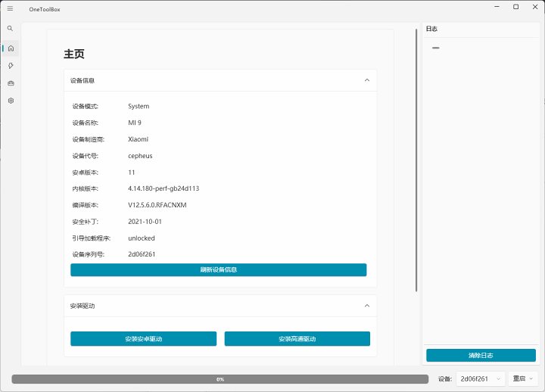Open the 重启 reboot dropdown
The height and width of the screenshot is (392, 545).
coord(524,378)
